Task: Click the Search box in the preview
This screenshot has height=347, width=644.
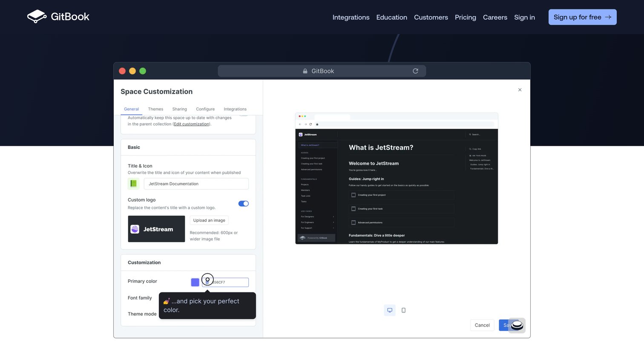Action: (x=474, y=135)
